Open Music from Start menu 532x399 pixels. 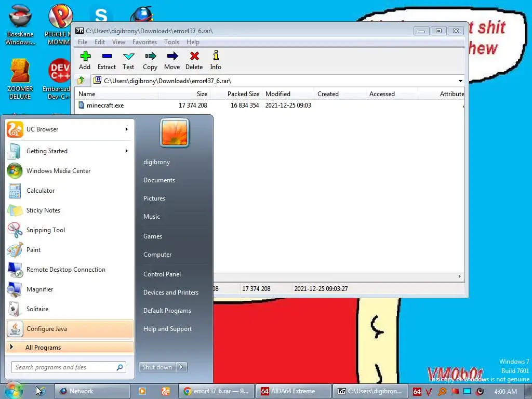[152, 217]
